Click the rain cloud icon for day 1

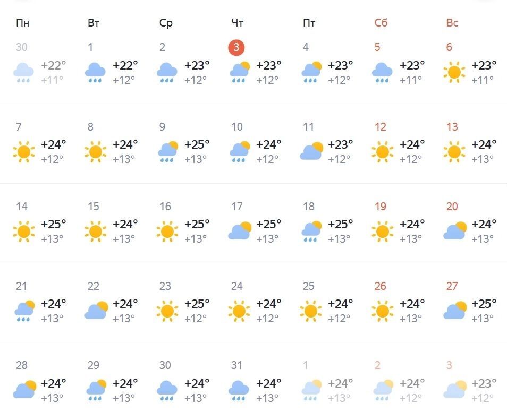95,72
